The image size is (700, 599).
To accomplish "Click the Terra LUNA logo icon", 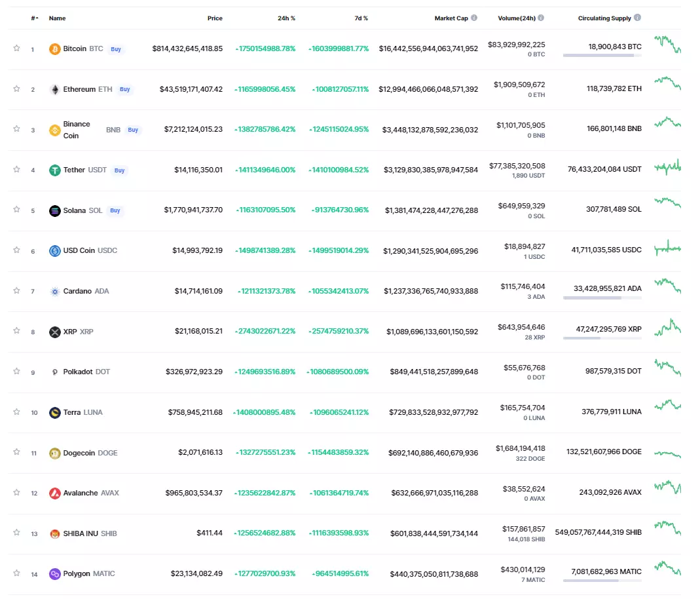I will (x=54, y=412).
